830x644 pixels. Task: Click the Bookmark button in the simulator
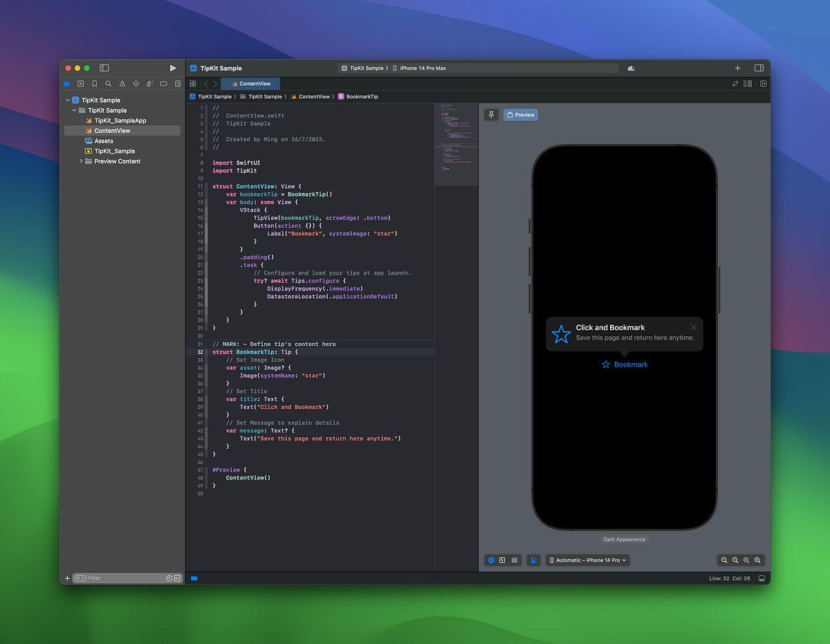pos(625,365)
